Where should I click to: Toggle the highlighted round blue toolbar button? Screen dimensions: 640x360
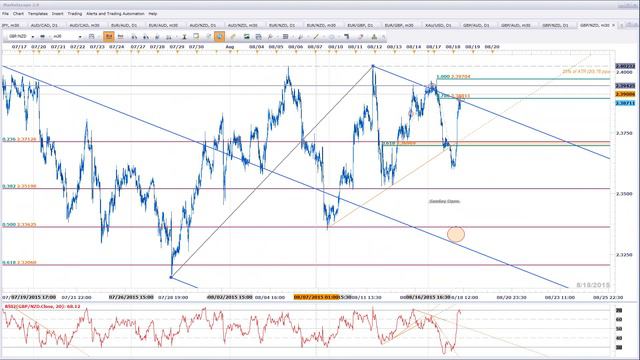[x=219, y=37]
